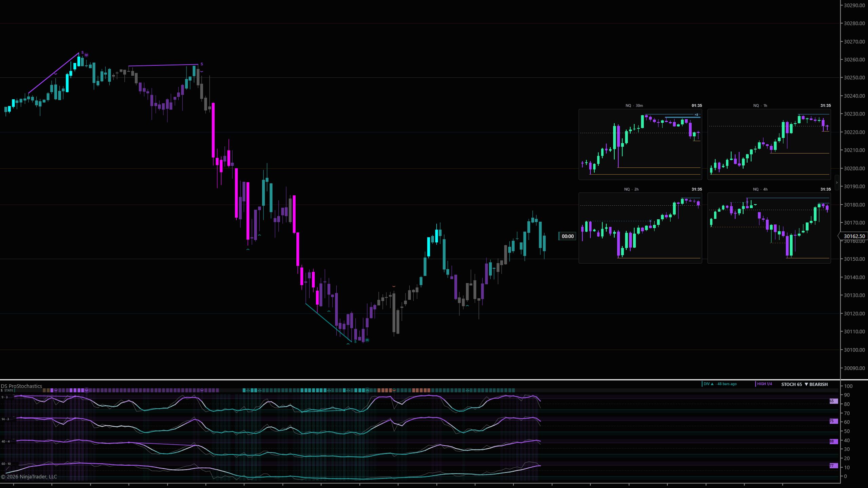Select the 30162.50 current price marker
The height and width of the screenshot is (488, 868).
(x=854, y=236)
